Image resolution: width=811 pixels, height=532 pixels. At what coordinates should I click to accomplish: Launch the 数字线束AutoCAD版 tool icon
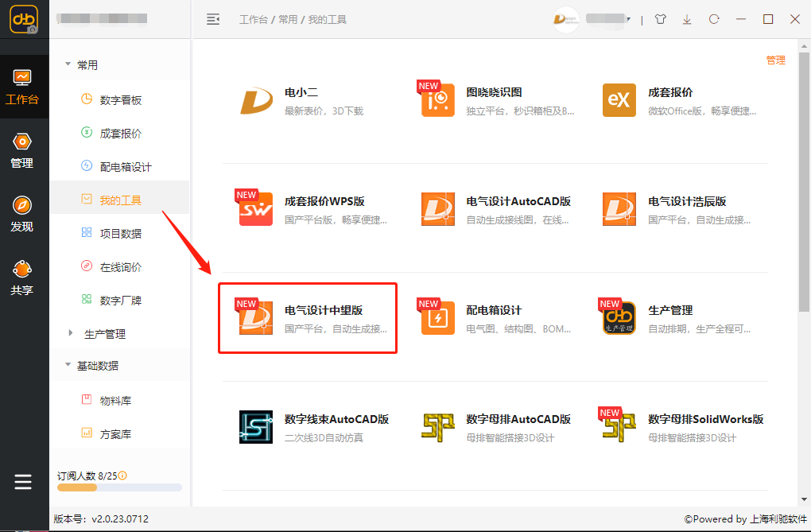coord(256,427)
